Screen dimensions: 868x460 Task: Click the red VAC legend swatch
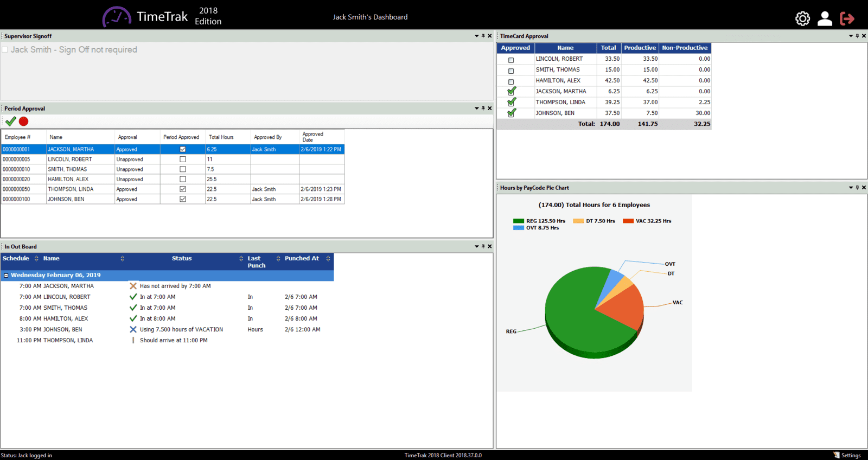tap(628, 221)
